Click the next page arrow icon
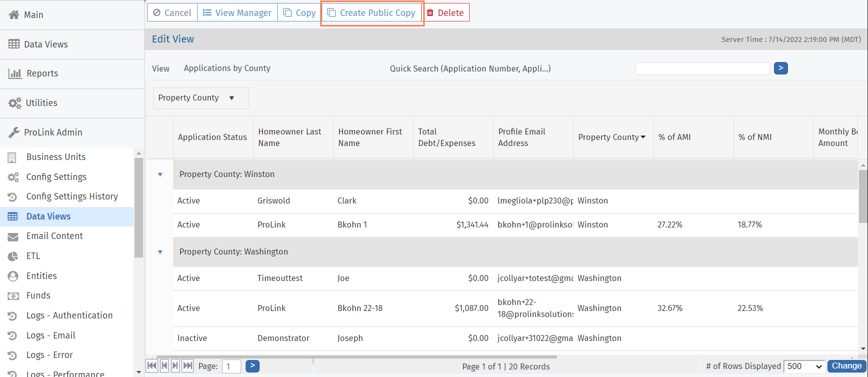868x377 pixels. [175, 366]
